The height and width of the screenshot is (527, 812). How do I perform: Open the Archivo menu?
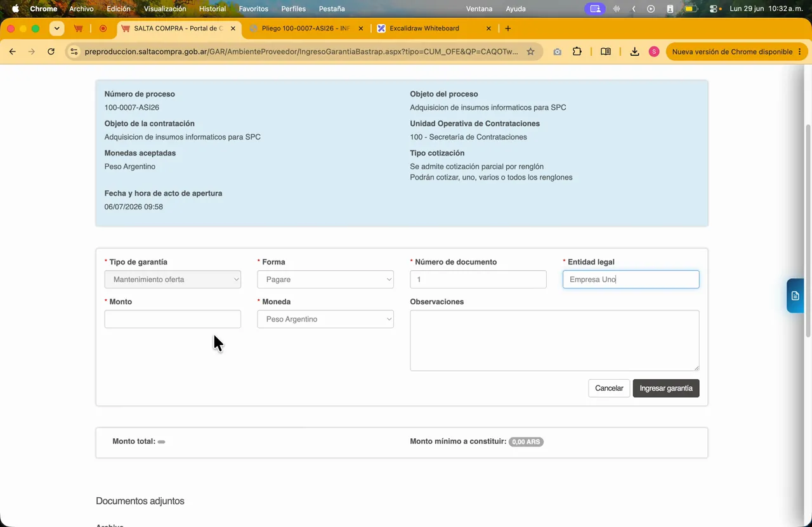81,9
